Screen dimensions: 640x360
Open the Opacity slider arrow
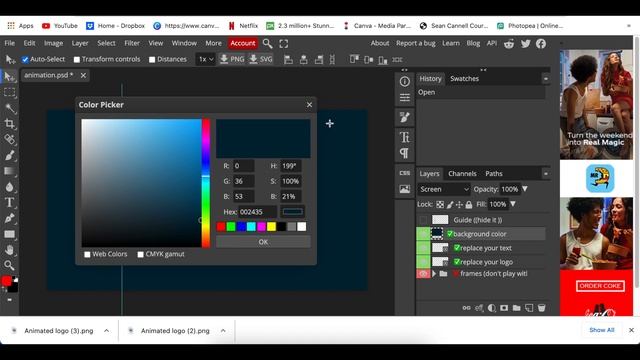pyautogui.click(x=525, y=189)
